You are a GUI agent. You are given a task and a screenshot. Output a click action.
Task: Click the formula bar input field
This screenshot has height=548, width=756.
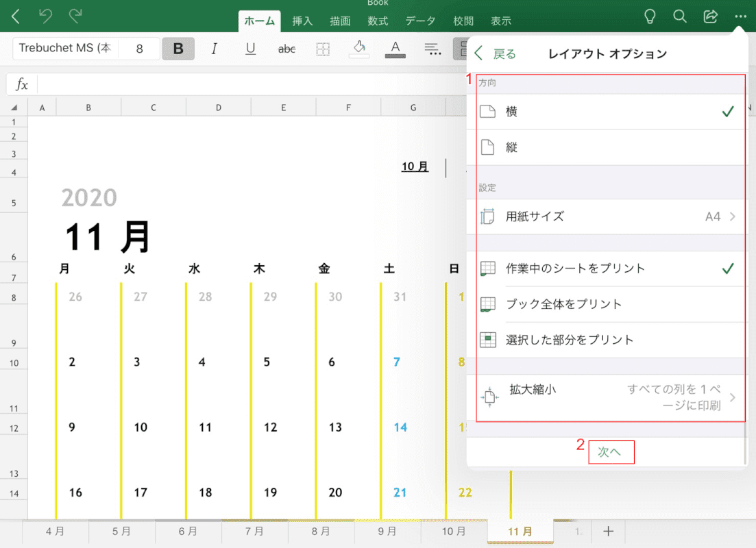click(251, 84)
